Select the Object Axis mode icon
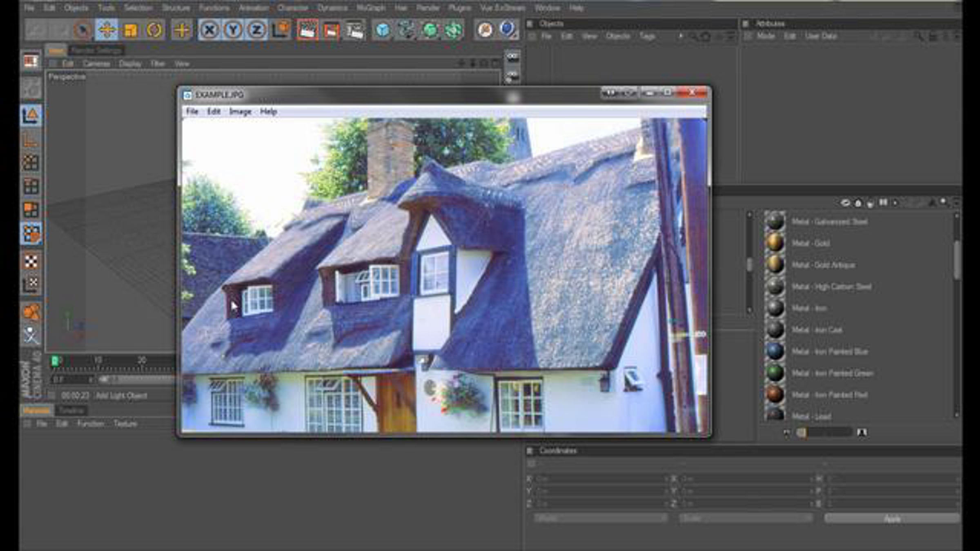The image size is (980, 551). pyautogui.click(x=31, y=140)
